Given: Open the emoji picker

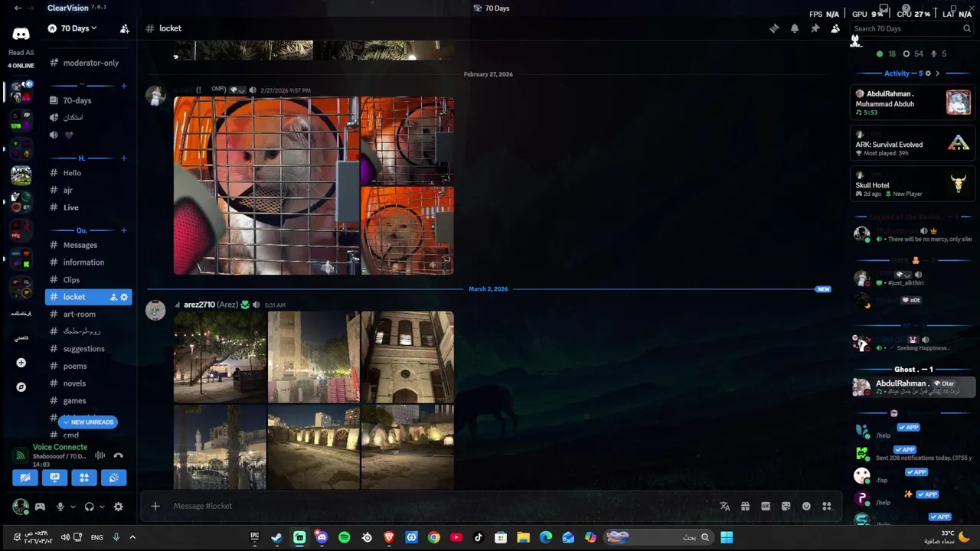Looking at the screenshot, I should coord(806,506).
